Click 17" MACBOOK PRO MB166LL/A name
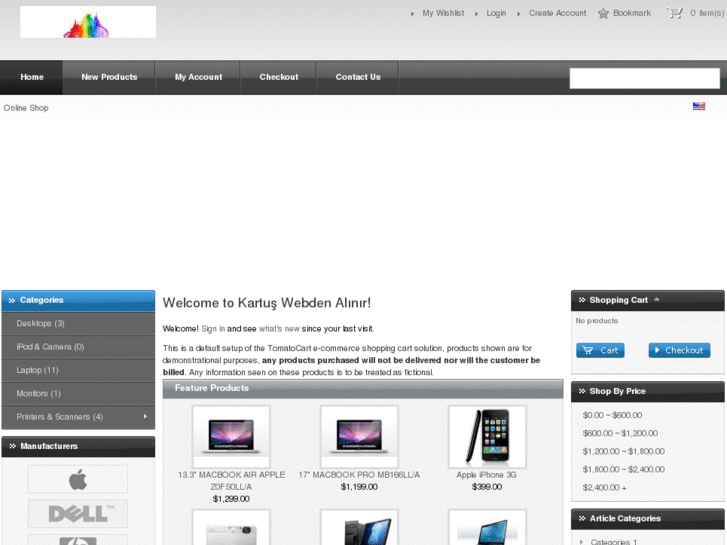Viewport: 727px width, 545px height. click(359, 475)
